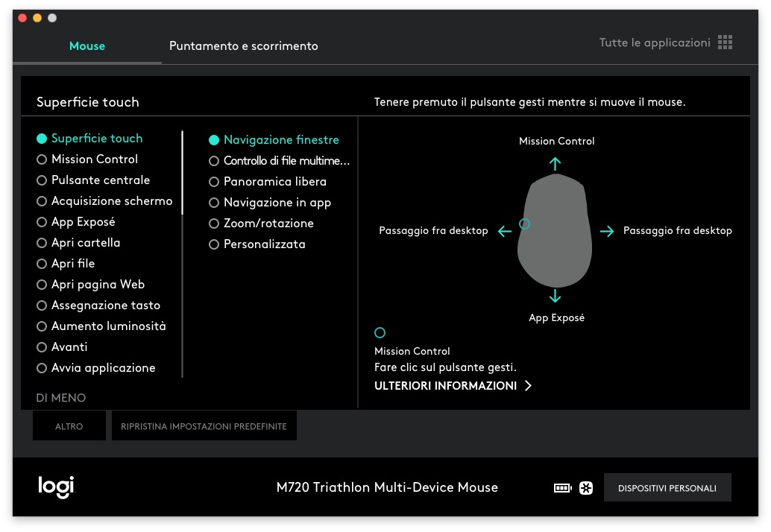771x532 pixels.
Task: Select Panoramica libera gesture mode
Action: 268,182
